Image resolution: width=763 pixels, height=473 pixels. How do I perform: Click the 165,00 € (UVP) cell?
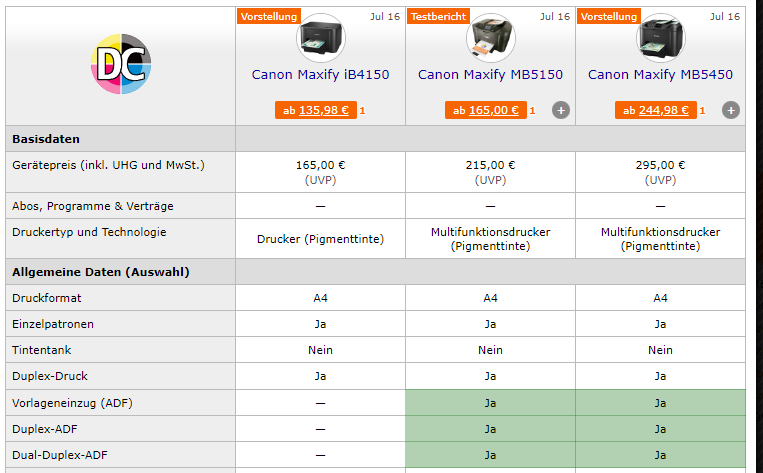pos(320,172)
